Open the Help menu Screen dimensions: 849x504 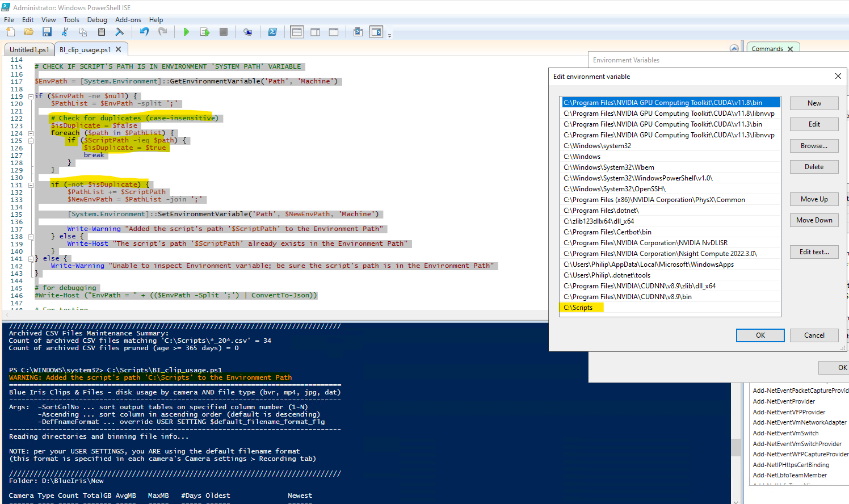pyautogui.click(x=156, y=19)
